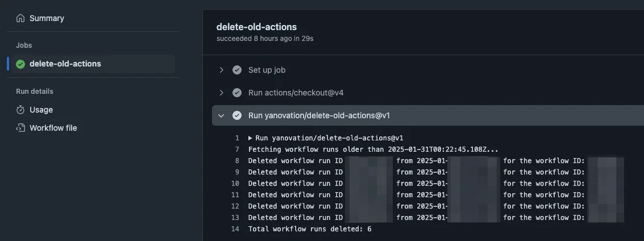This screenshot has height=241, width=644.
Task: Open the Usage run details link
Action: (41, 110)
